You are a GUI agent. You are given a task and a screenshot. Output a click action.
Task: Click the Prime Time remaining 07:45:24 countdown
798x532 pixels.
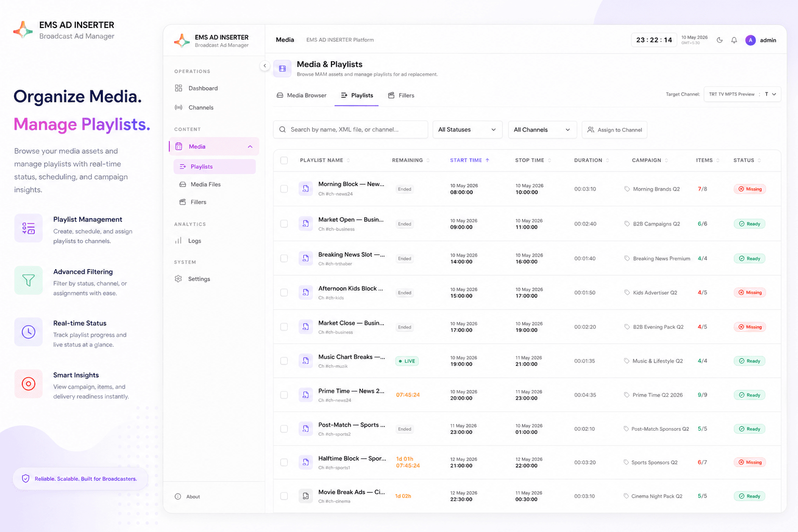tap(408, 395)
